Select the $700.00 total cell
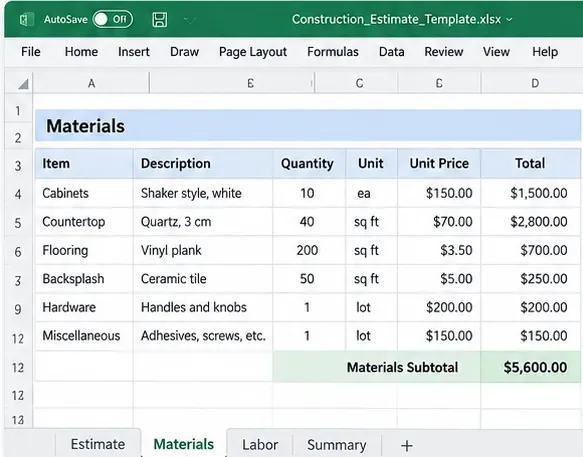Image resolution: width=583 pixels, height=457 pixels. 531,251
